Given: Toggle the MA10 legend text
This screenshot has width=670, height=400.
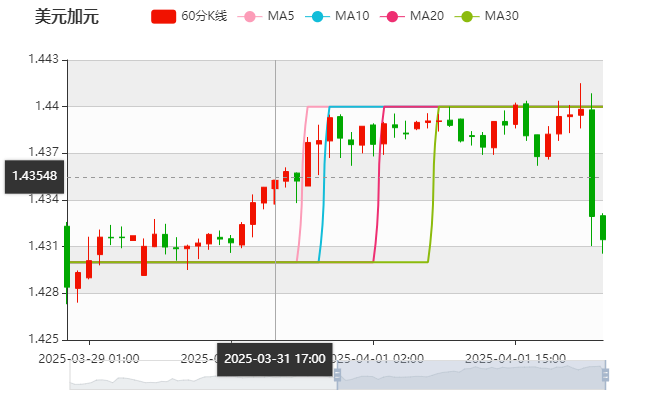Looking at the screenshot, I should [x=352, y=17].
